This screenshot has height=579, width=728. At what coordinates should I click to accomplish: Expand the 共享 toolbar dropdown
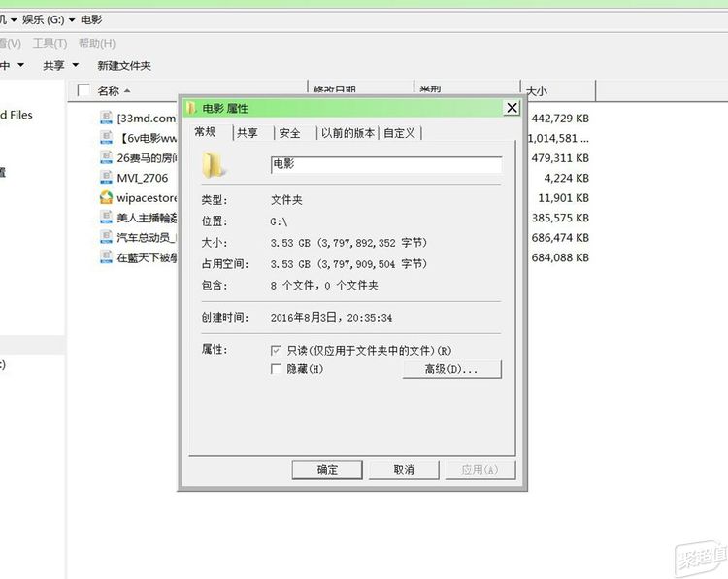point(75,65)
